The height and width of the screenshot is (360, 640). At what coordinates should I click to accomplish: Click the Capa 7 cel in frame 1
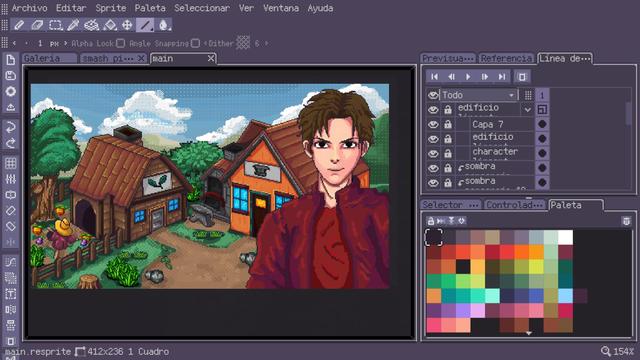point(542,124)
